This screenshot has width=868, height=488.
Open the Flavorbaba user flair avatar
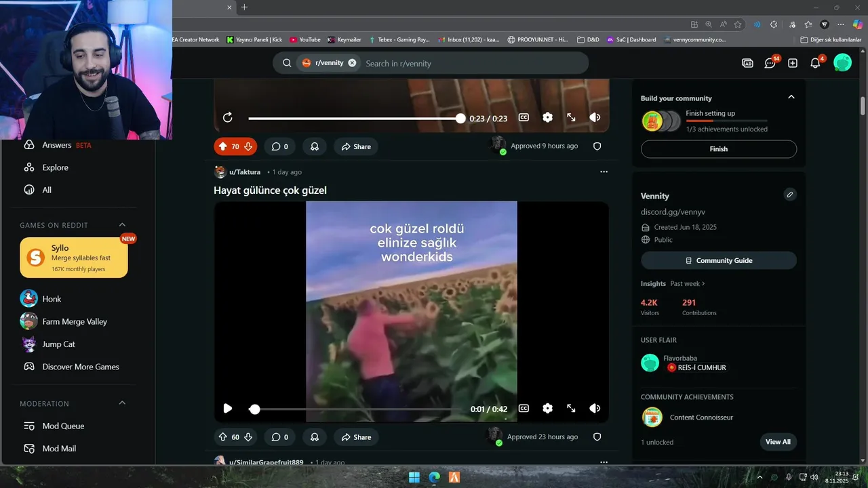[x=650, y=363]
